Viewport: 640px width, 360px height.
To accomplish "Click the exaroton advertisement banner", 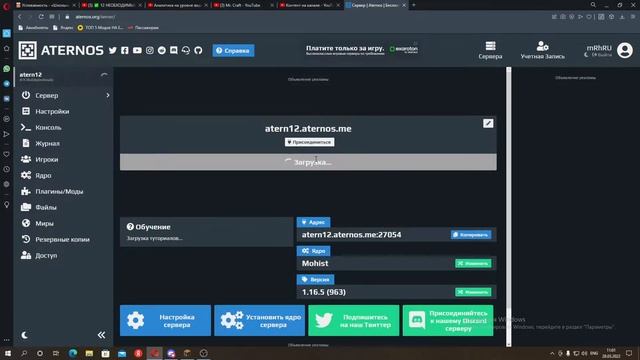I will pyautogui.click(x=362, y=50).
